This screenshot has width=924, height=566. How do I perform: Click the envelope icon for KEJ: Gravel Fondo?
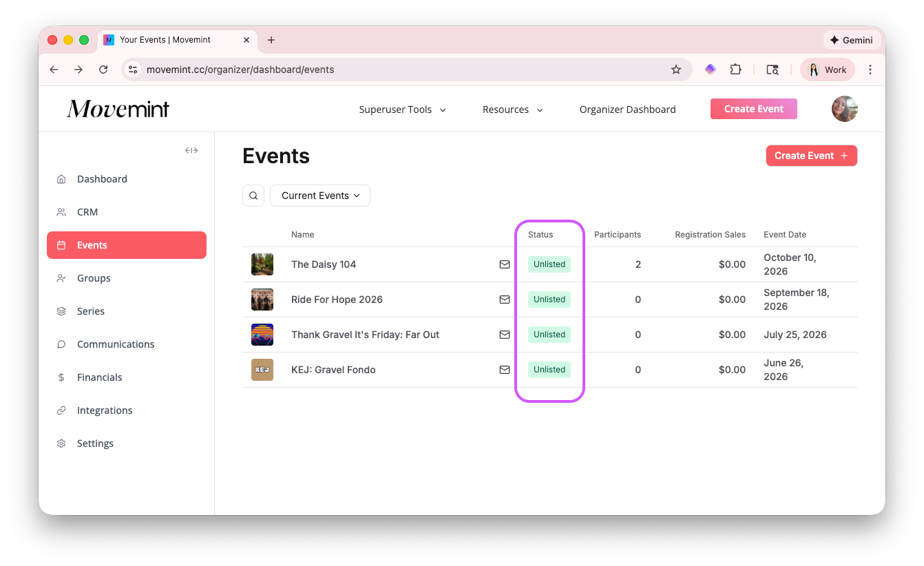505,370
